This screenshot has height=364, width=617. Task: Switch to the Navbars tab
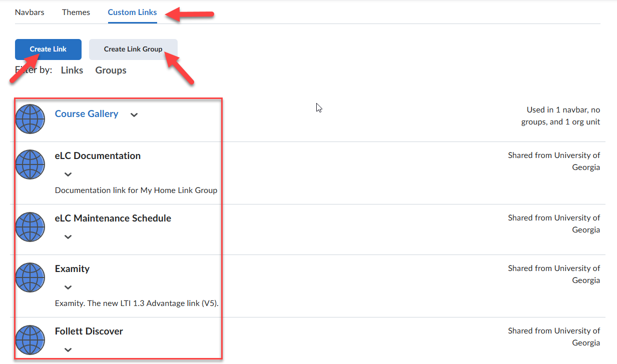click(x=30, y=12)
